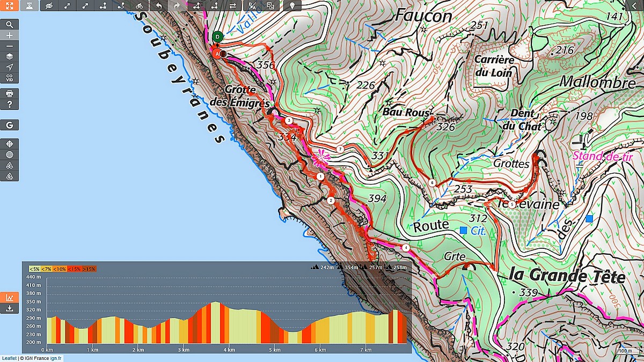Click waypoint marker number 5
This screenshot has width=644, height=362.
[512, 204]
